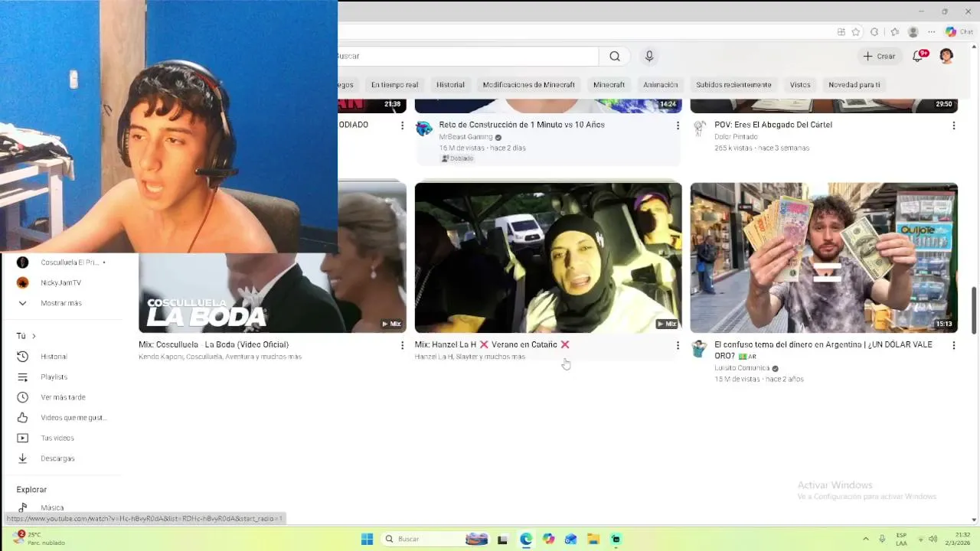Image resolution: width=980 pixels, height=551 pixels.
Task: Open the Cosculluela La Boda thumbnail
Action: (x=273, y=293)
